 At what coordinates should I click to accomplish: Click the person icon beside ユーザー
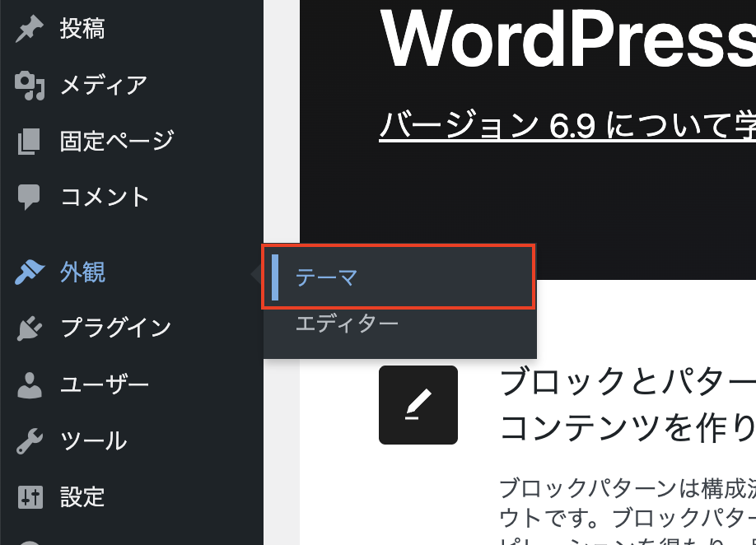pyautogui.click(x=30, y=384)
